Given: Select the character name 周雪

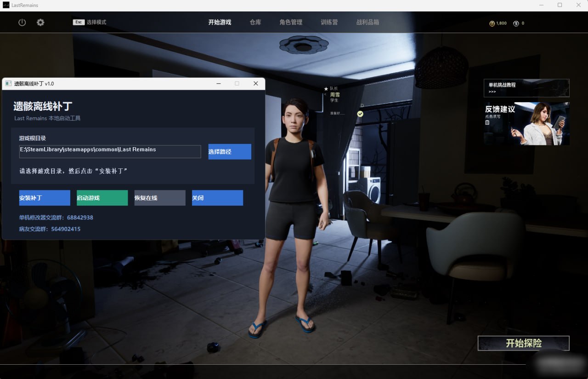Looking at the screenshot, I should tap(335, 95).
